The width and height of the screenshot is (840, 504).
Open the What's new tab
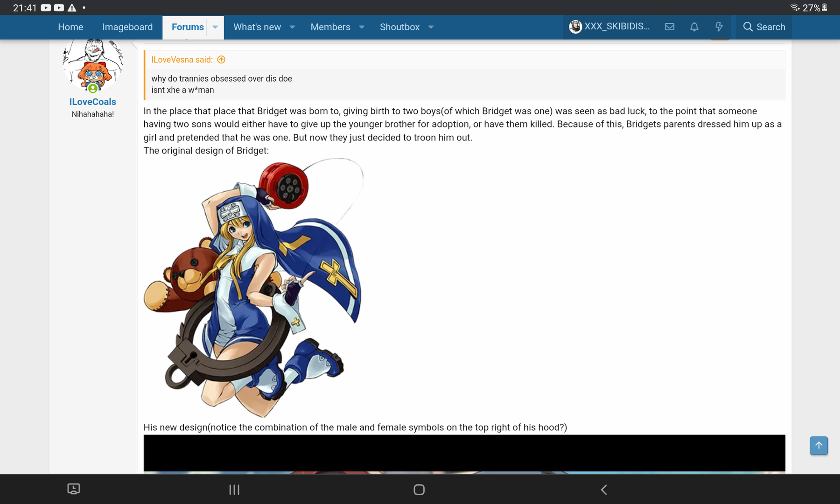tap(257, 27)
